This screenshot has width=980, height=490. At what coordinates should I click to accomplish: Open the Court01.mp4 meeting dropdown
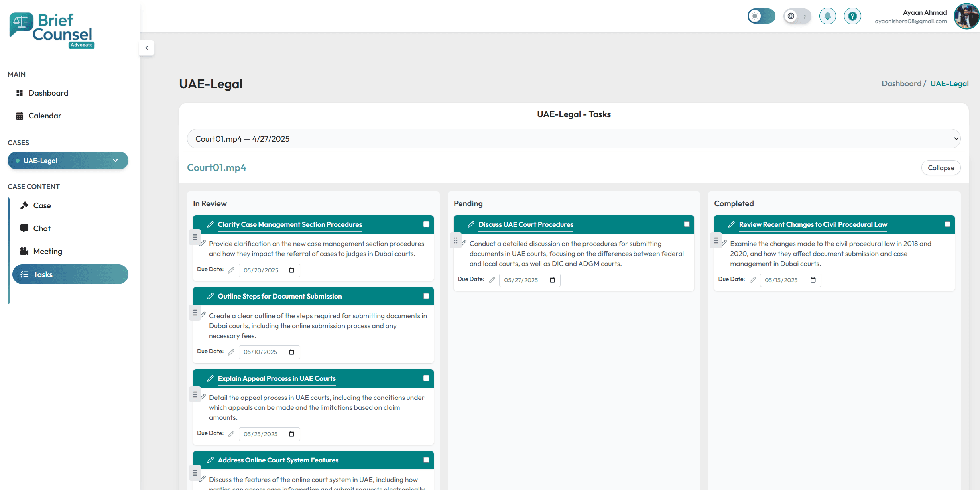point(573,139)
